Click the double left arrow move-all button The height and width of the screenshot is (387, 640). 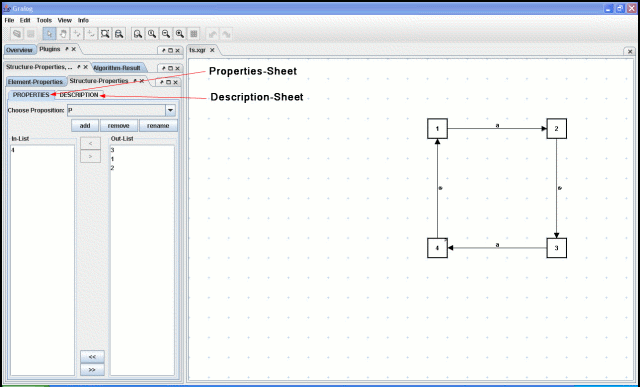coord(92,356)
